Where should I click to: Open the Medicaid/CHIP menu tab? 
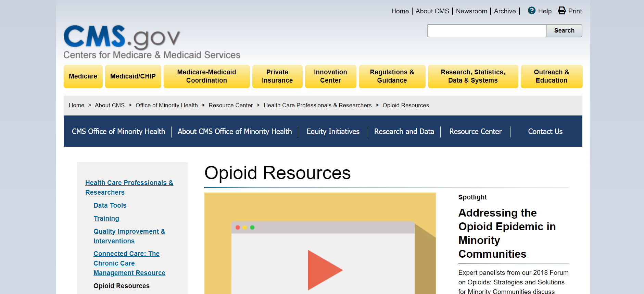point(133,76)
